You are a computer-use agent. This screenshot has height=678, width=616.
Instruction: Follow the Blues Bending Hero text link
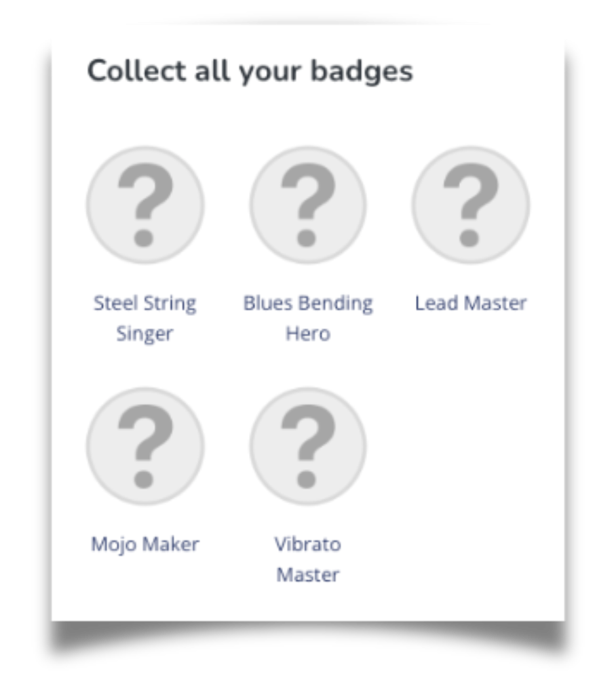(307, 303)
